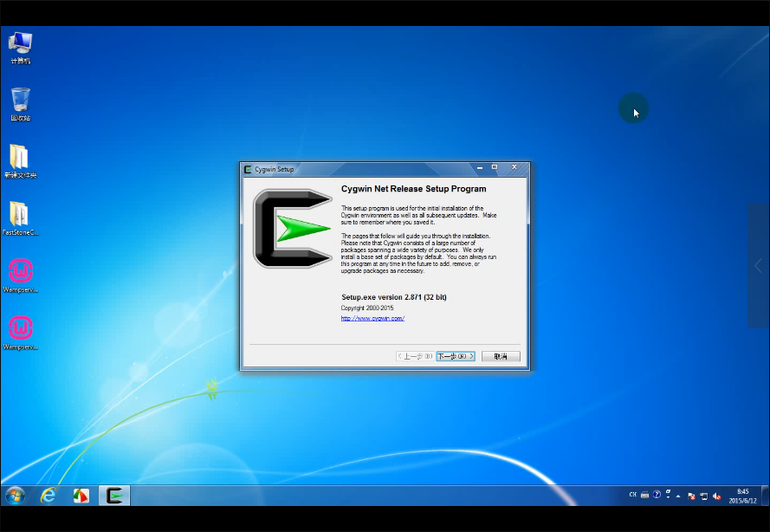Maximize the Cygwin Setup window
770x532 pixels.
495,167
